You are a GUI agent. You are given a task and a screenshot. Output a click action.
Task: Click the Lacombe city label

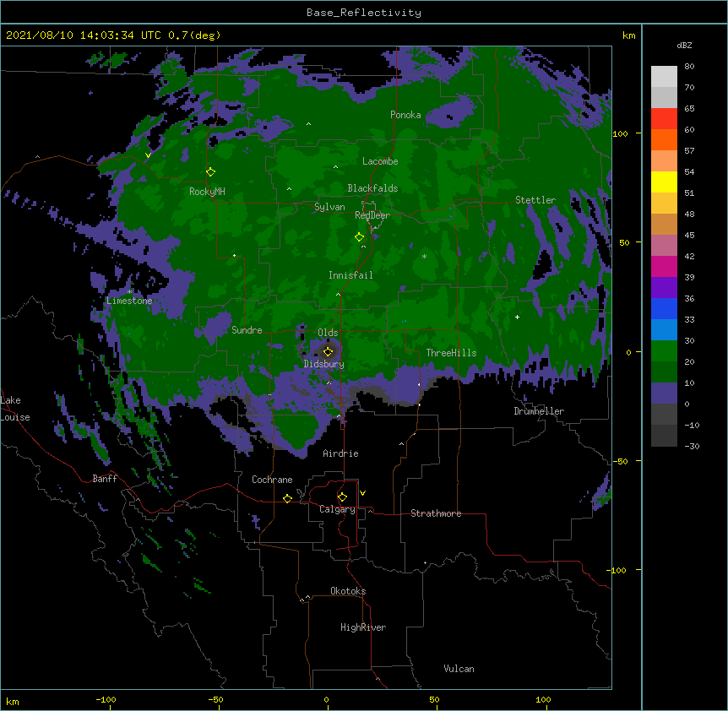click(380, 161)
